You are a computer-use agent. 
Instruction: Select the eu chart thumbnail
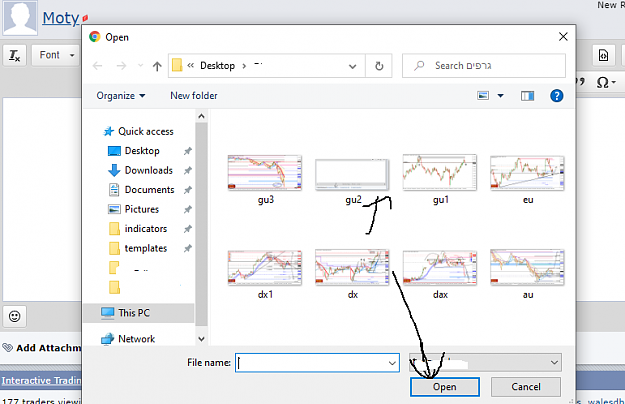point(527,173)
